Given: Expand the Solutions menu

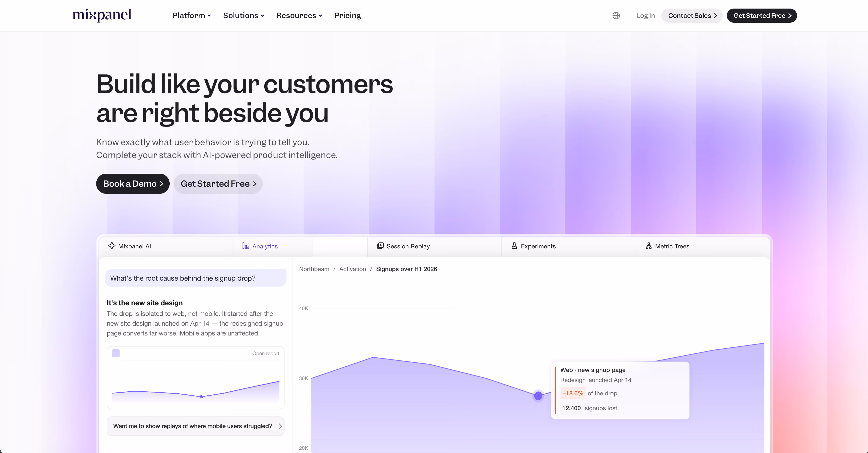Looking at the screenshot, I should (244, 16).
